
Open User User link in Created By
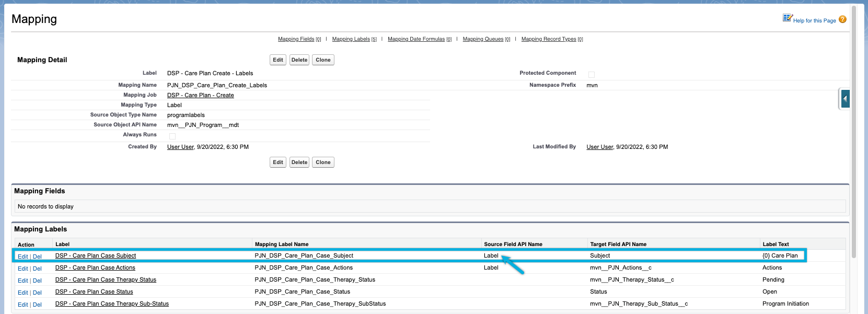[x=180, y=147]
